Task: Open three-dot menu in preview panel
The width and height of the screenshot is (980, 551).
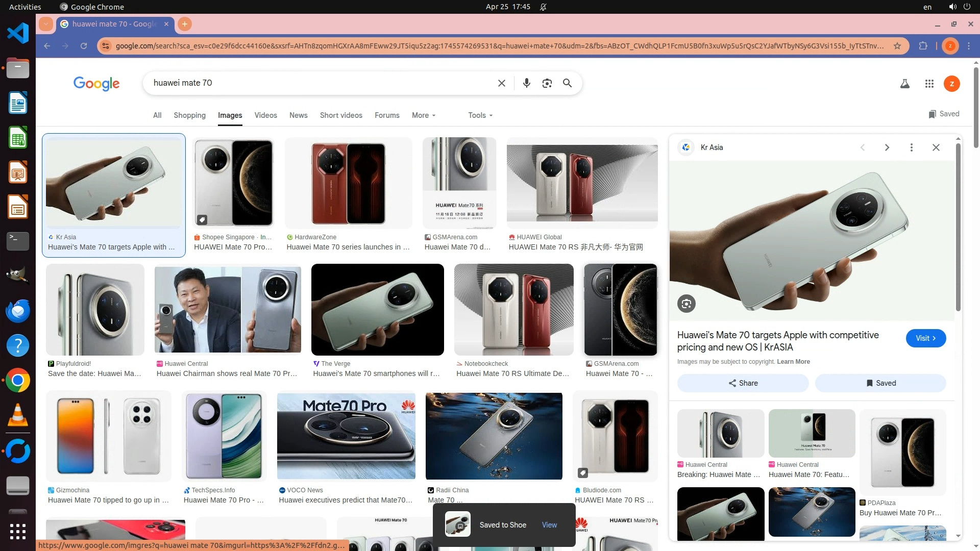Action: click(911, 147)
